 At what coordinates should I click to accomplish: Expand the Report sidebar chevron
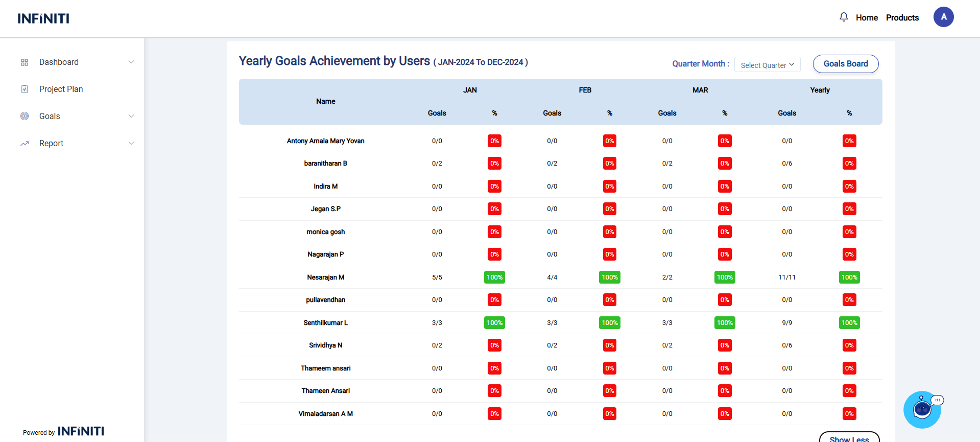pos(131,144)
